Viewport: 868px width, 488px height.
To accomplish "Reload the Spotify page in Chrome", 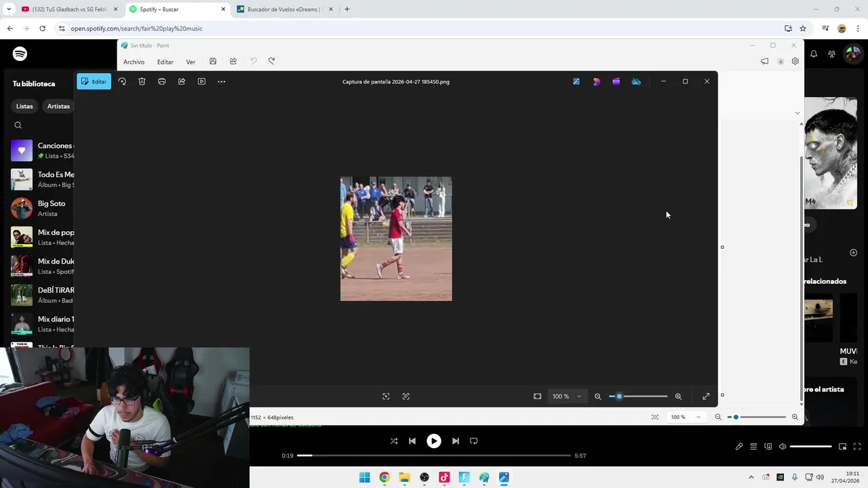I will [42, 28].
